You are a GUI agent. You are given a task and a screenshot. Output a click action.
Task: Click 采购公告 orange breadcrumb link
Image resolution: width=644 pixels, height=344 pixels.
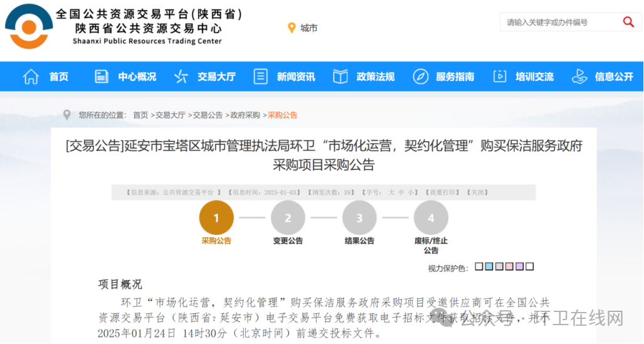[283, 115]
